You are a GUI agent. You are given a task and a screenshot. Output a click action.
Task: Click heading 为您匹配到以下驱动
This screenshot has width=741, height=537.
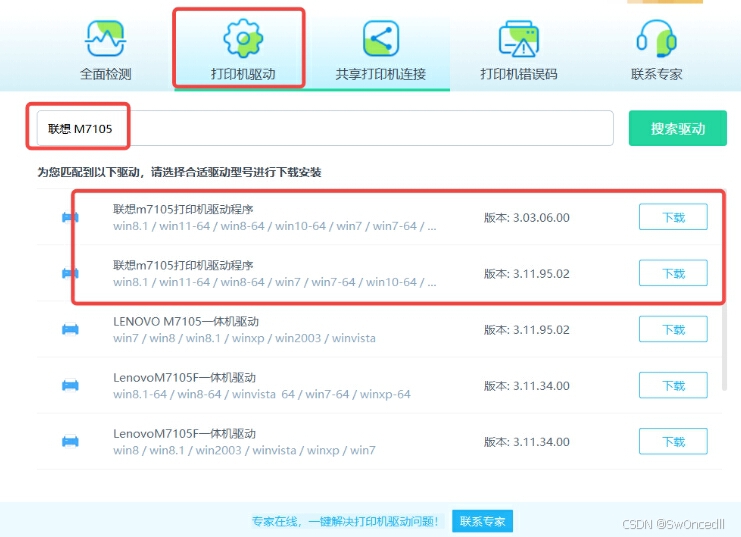coord(179,172)
